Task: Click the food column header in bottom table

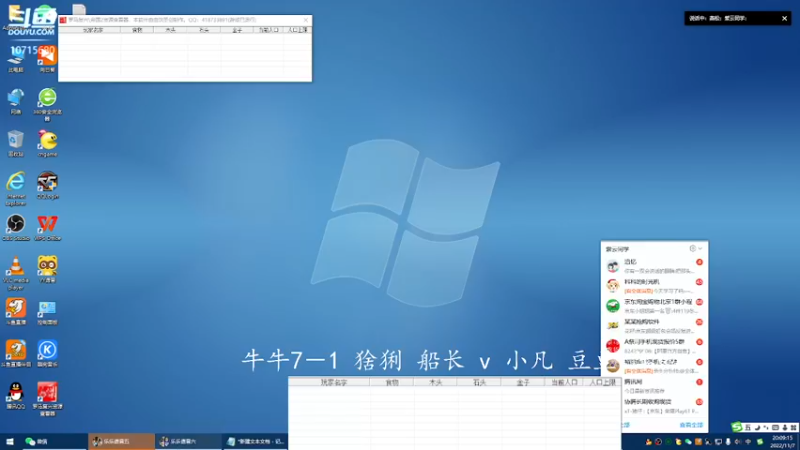Action: pyautogui.click(x=392, y=382)
